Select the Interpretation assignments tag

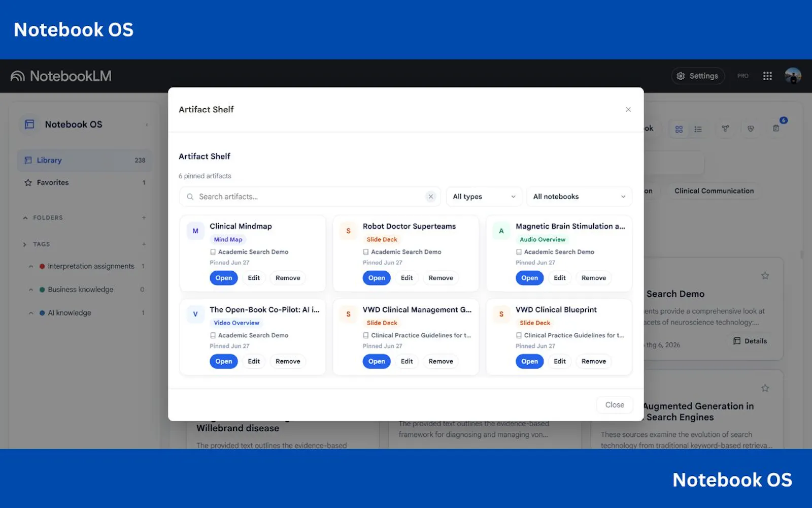click(x=91, y=266)
